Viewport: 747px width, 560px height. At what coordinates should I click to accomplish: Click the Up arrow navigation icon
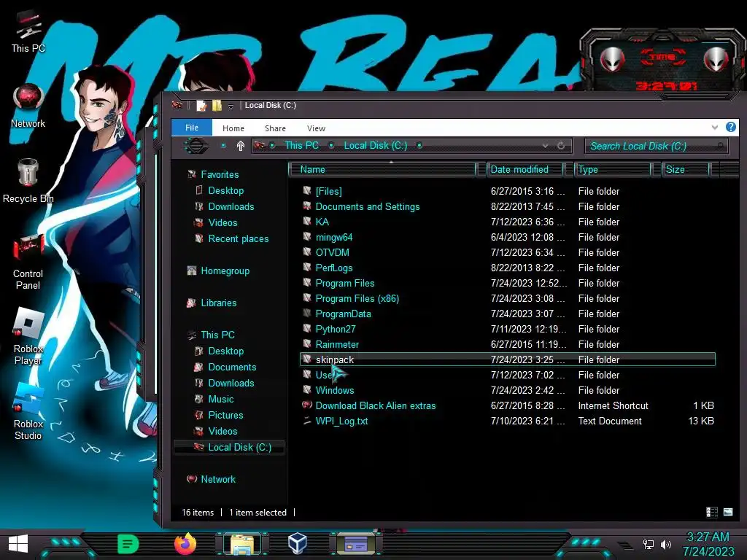tap(241, 146)
